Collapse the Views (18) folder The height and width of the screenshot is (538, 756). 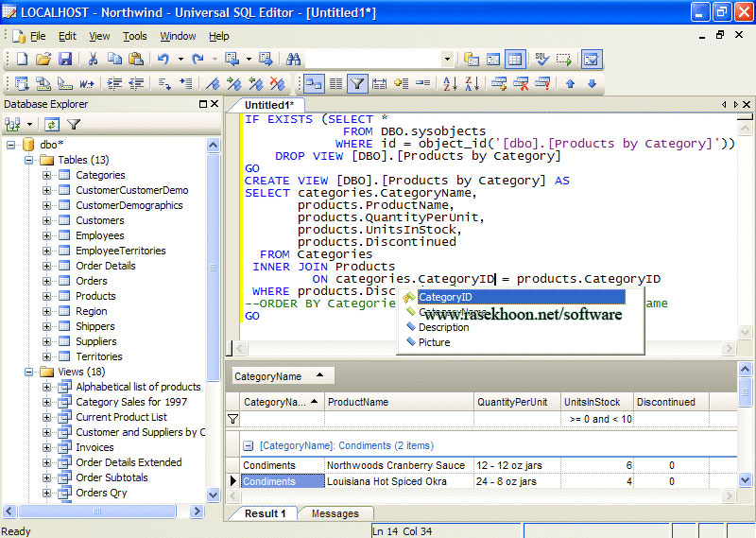(x=29, y=372)
